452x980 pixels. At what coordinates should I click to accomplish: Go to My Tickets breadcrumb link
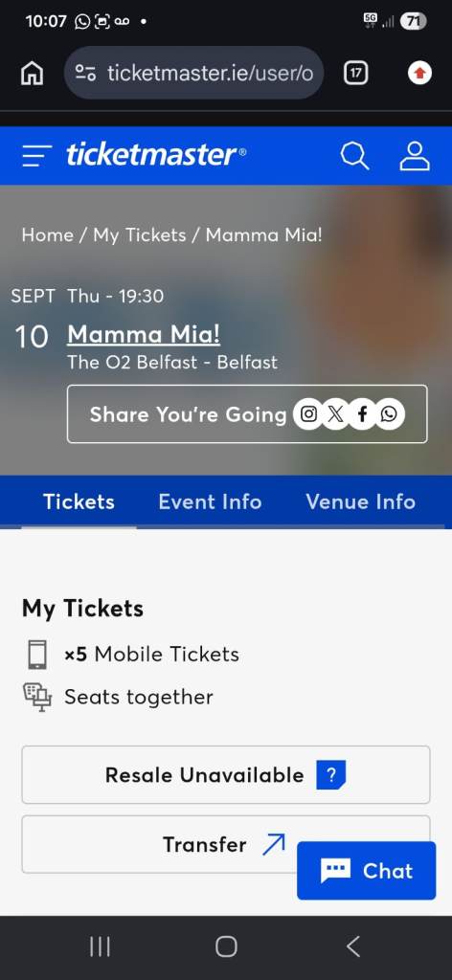[140, 235]
